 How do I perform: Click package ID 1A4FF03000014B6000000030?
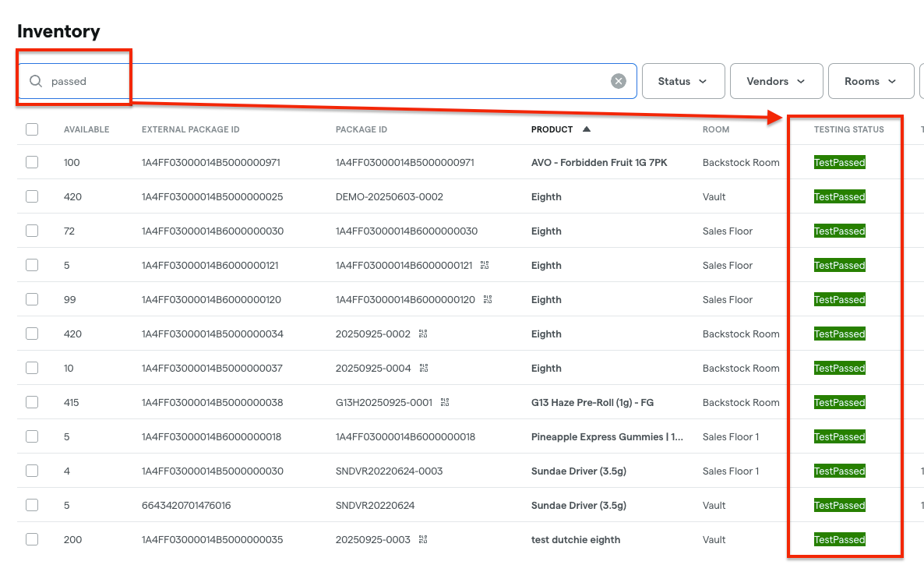[406, 231]
